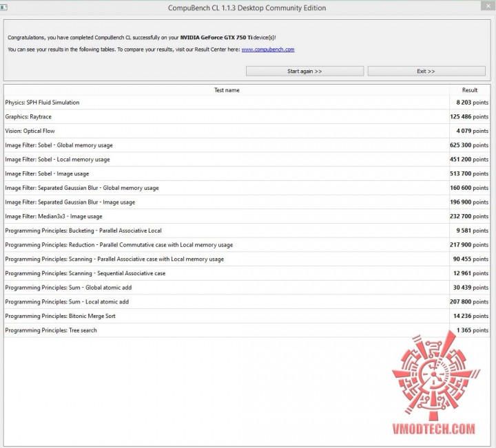Click the 207 800 points result
This screenshot has width=496, height=448.
click(469, 301)
